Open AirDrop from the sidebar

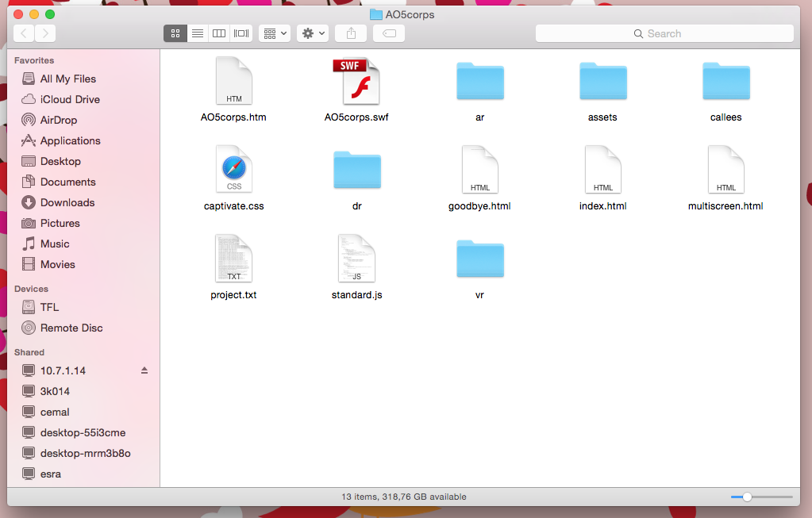coord(59,120)
